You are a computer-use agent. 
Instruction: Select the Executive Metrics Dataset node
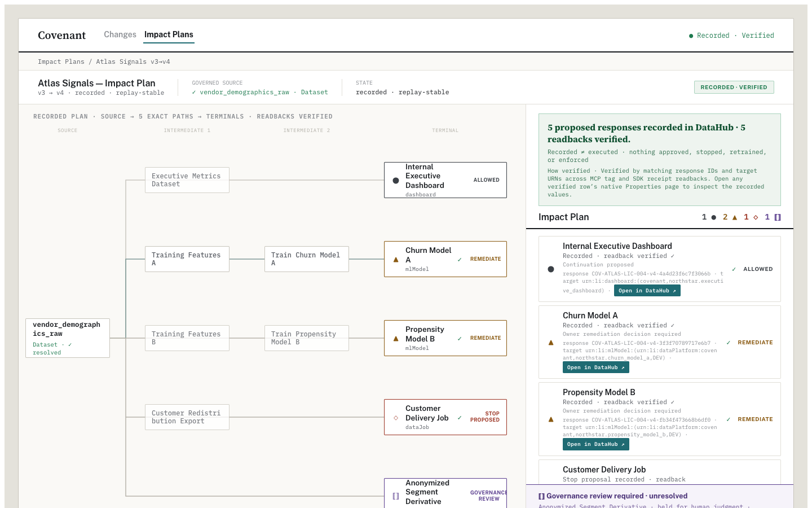point(187,180)
